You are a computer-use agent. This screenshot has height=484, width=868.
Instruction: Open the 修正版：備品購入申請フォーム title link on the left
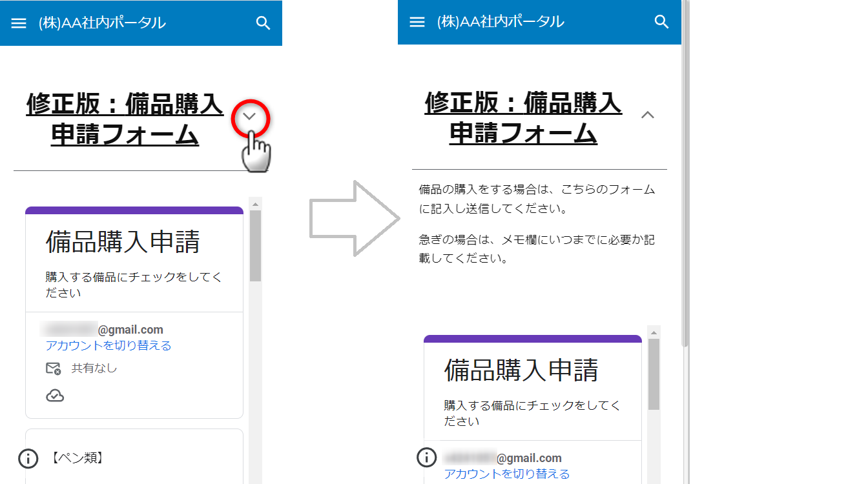(x=125, y=119)
